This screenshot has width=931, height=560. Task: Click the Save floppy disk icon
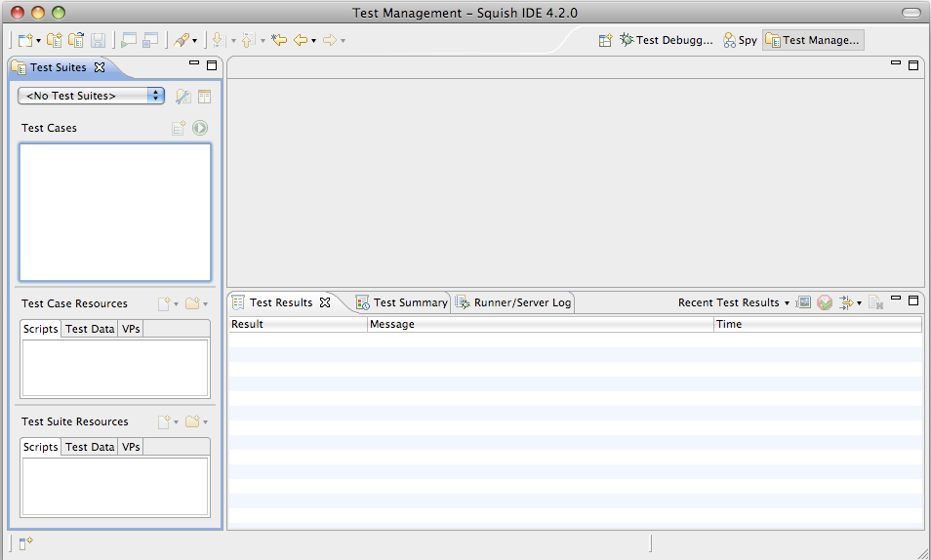[98, 40]
